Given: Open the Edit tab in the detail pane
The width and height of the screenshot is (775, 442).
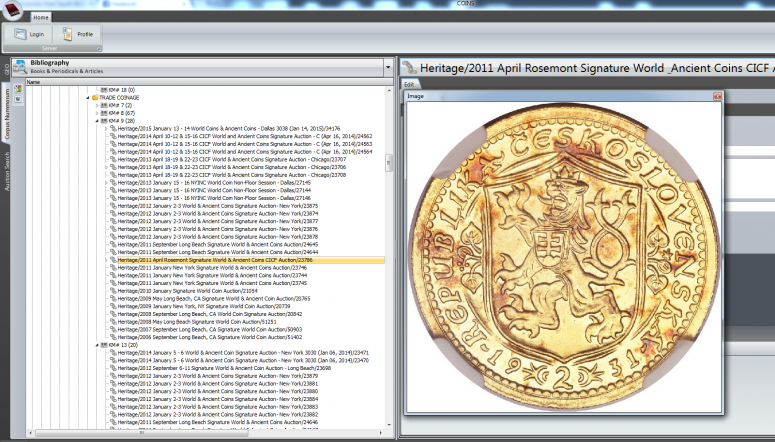Looking at the screenshot, I should [409, 85].
